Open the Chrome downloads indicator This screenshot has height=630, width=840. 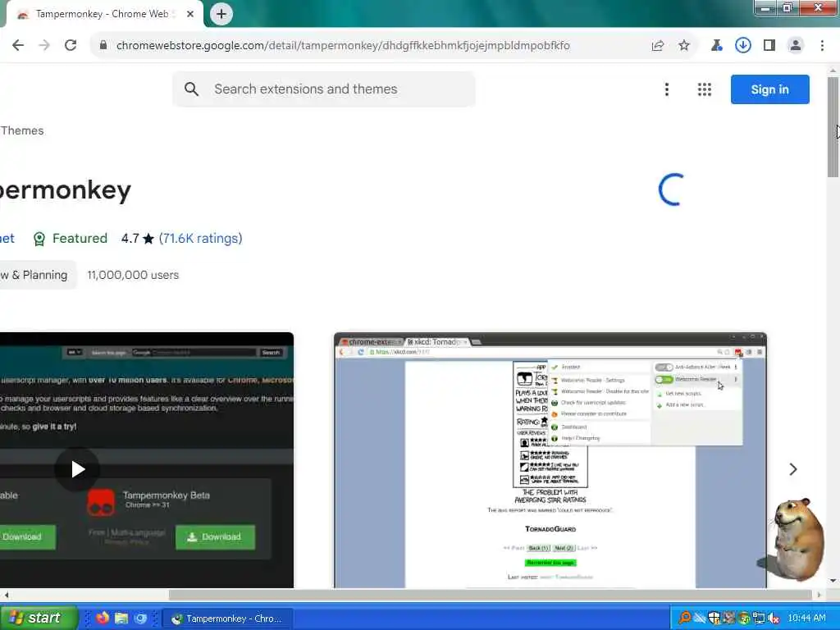tap(742, 46)
